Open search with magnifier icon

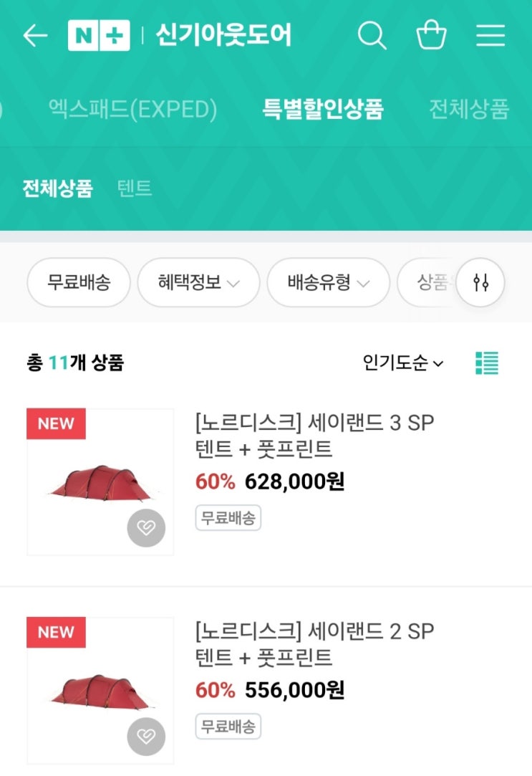tap(372, 35)
